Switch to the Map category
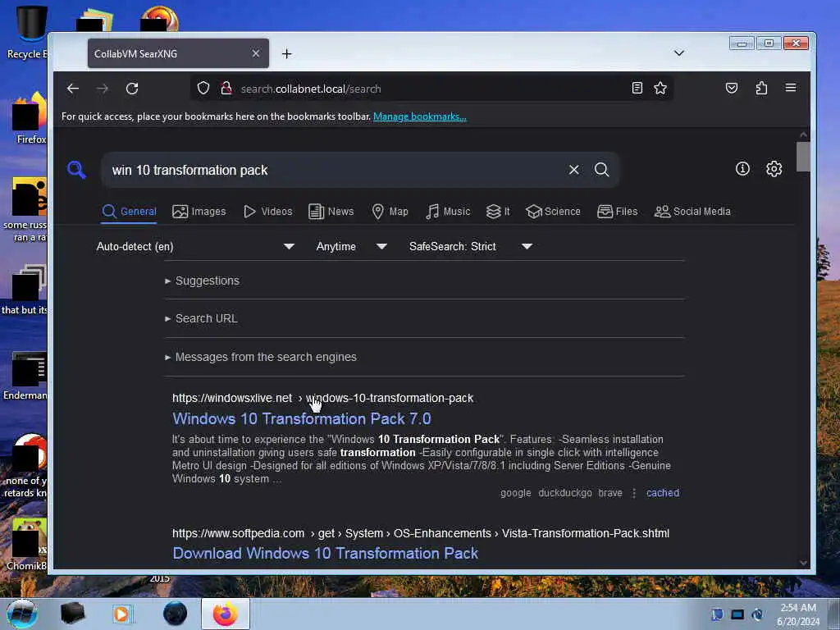 pyautogui.click(x=390, y=211)
